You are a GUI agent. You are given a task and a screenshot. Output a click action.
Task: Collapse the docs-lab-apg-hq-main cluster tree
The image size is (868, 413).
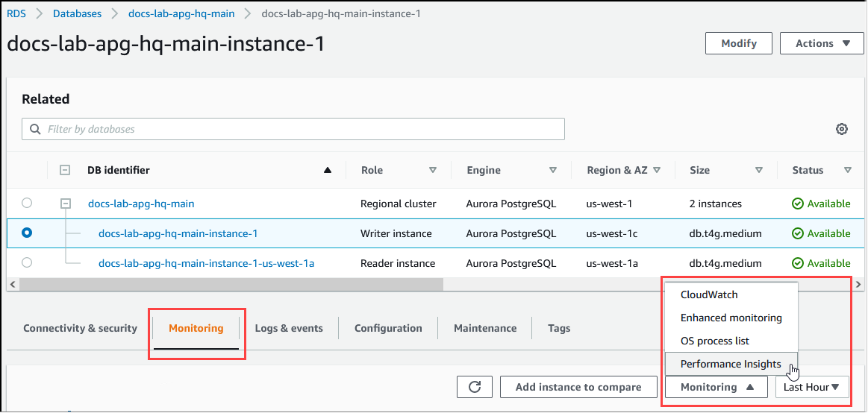coord(65,203)
